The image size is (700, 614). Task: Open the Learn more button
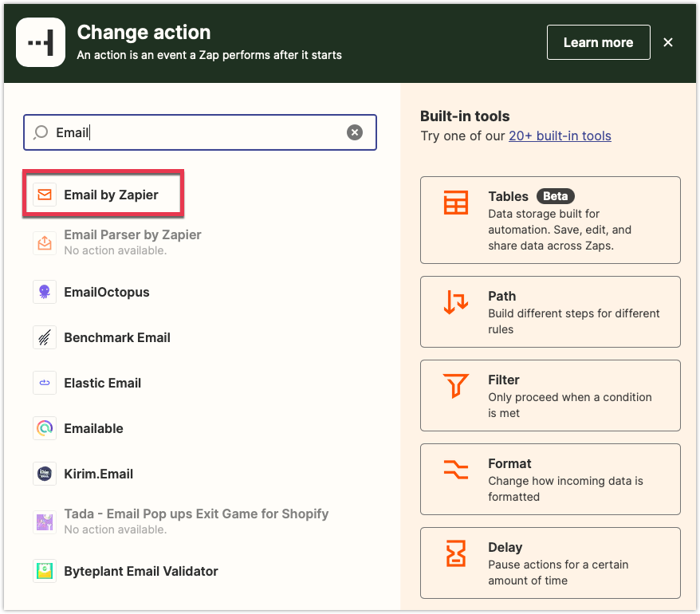point(599,42)
